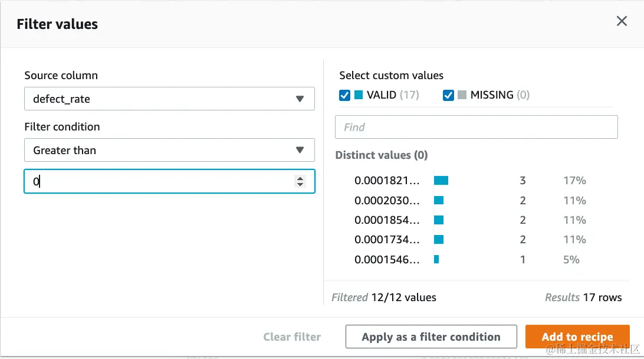Click the 17% distribution bar

click(441, 181)
